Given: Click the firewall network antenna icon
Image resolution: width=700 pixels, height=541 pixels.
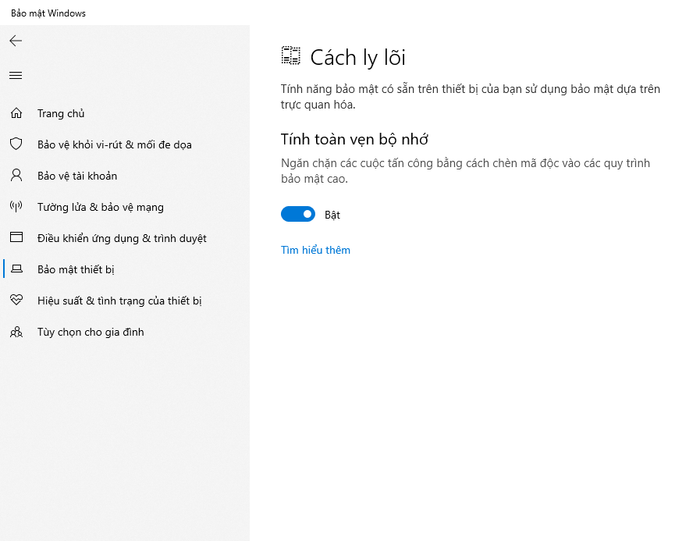Looking at the screenshot, I should pos(17,207).
